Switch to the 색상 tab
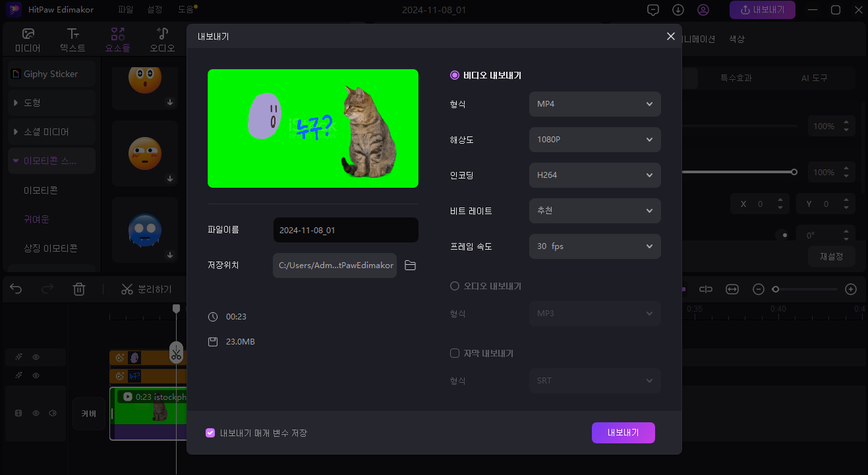This screenshot has width=868, height=475. click(737, 39)
